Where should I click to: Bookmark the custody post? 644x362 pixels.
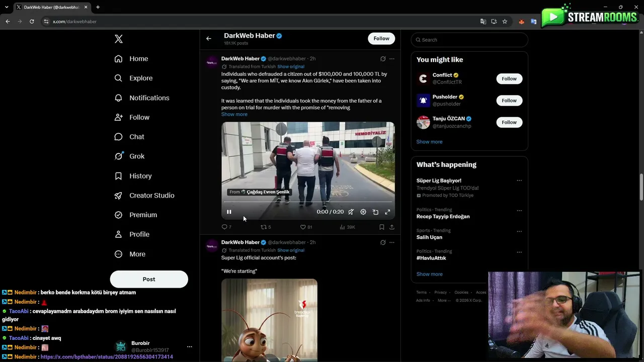click(x=382, y=227)
